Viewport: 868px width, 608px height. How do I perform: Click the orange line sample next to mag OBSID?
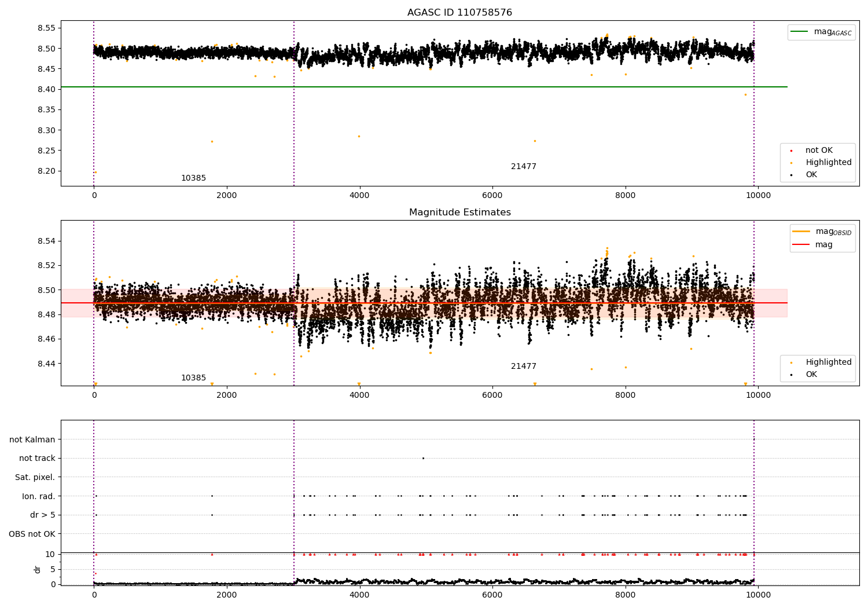pyautogui.click(x=801, y=232)
